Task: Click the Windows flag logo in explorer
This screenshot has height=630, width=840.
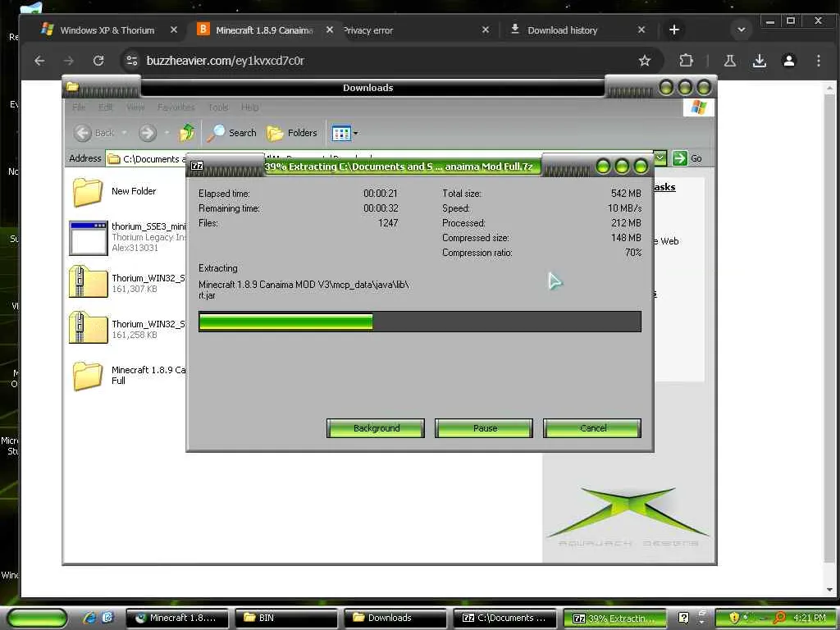Action: tap(699, 107)
